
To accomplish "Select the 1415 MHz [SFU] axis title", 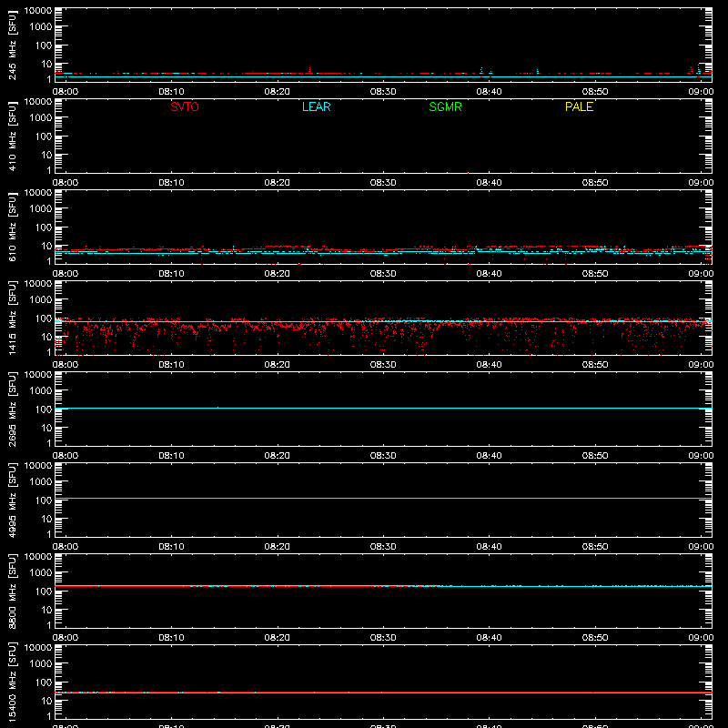I will coord(13,318).
